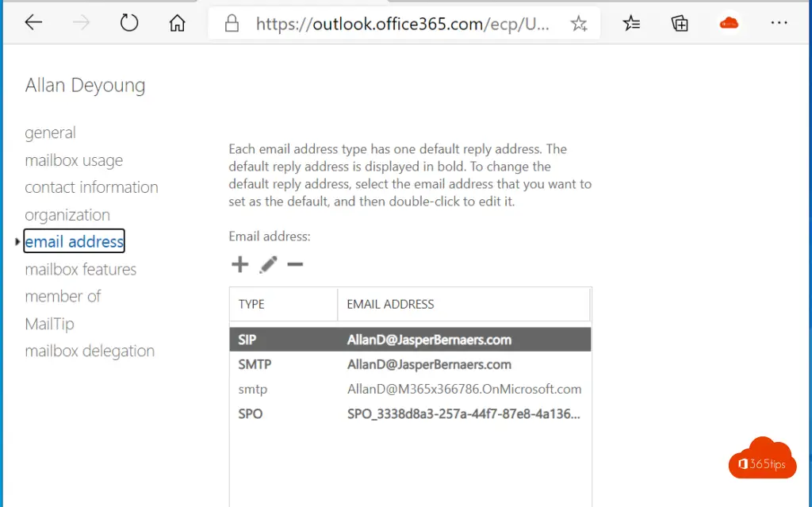Click the orange cloud extension icon
Viewport: 812px width, 507px height.
coord(730,23)
